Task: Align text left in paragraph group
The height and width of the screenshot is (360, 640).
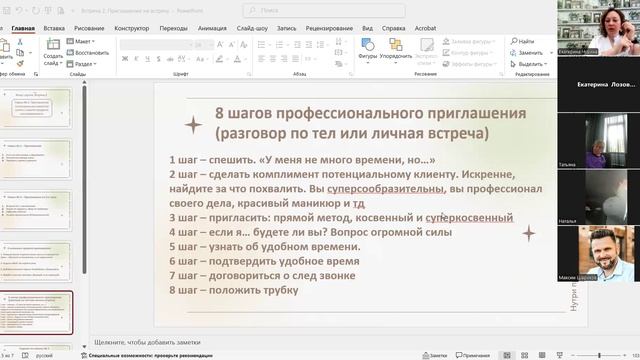Action: tap(261, 59)
